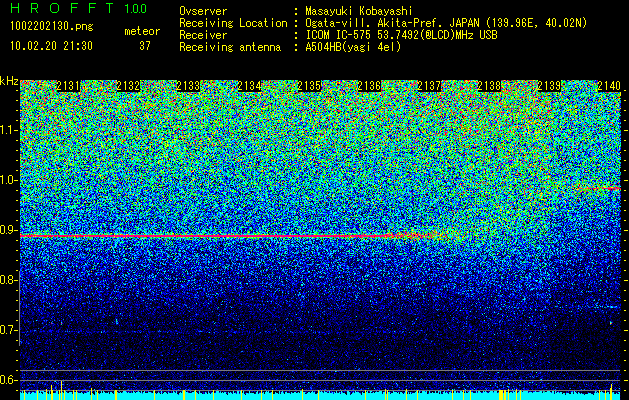Image resolution: width=629 pixels, height=400 pixels.
Task: Click the 2137 time marker
Action: tap(429, 86)
